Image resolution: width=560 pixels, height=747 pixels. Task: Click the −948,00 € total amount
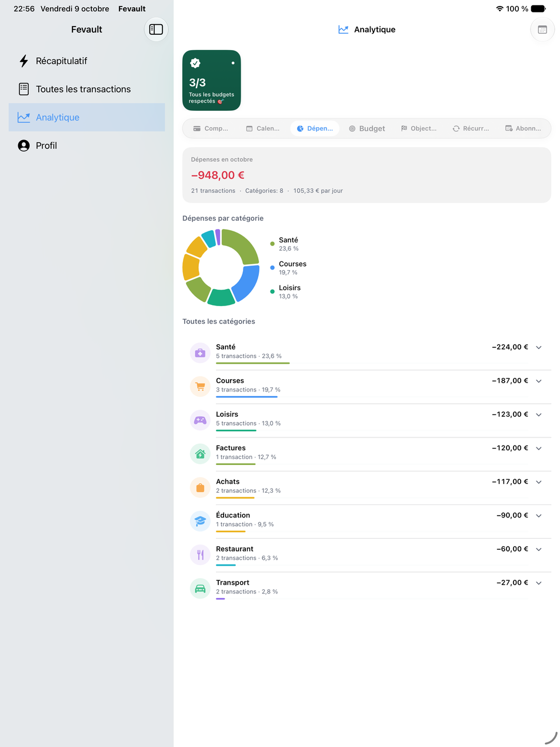tap(218, 175)
